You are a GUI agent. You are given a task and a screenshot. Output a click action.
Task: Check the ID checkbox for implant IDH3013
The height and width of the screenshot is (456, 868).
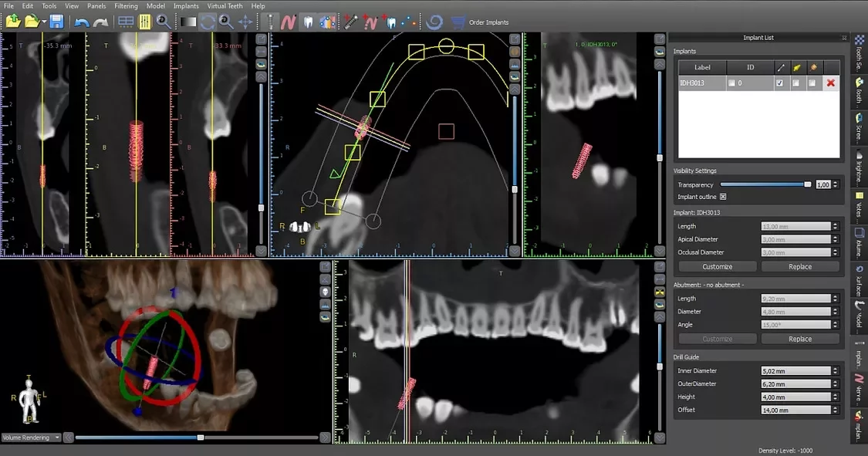(732, 83)
